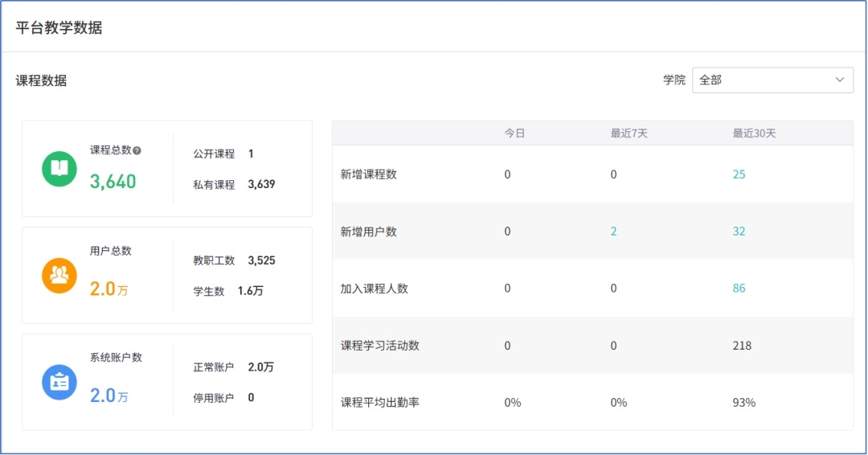Click the help question mark beside 课程总数
Viewport: 868px width, 455px height.
(x=137, y=150)
